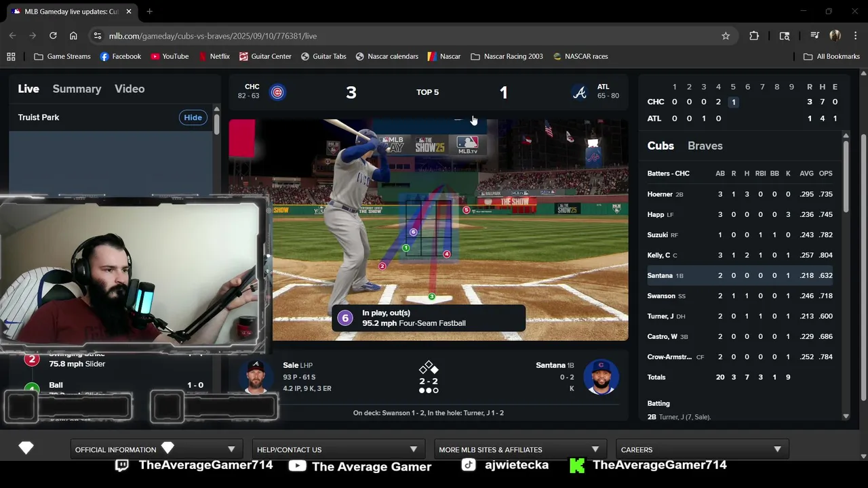This screenshot has height=488, width=868.
Task: Open Hoerner's player link
Action: pyautogui.click(x=660, y=194)
